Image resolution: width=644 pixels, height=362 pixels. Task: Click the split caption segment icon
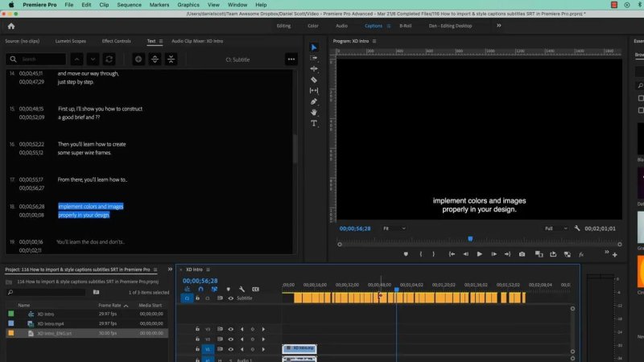[x=155, y=59]
